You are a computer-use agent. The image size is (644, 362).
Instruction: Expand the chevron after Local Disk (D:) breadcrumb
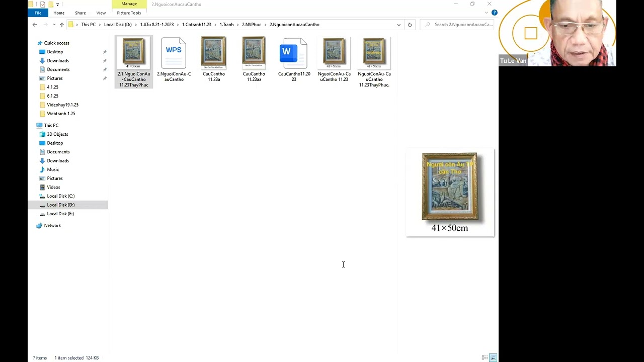[136, 25]
